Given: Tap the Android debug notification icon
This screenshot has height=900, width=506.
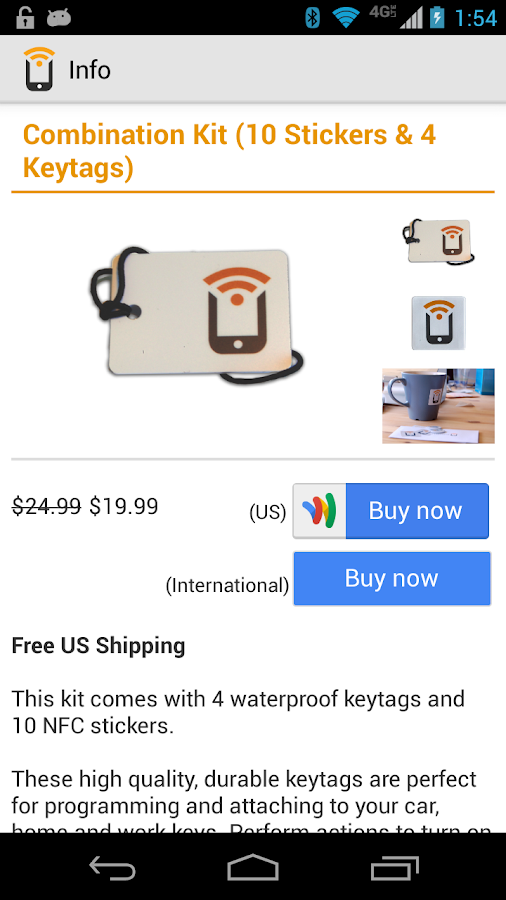Looking at the screenshot, I should coord(59,18).
